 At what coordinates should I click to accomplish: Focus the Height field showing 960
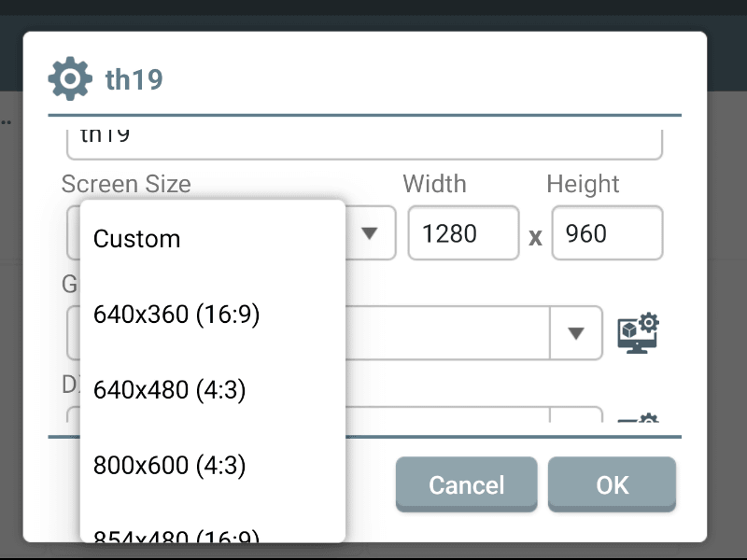pos(607,233)
